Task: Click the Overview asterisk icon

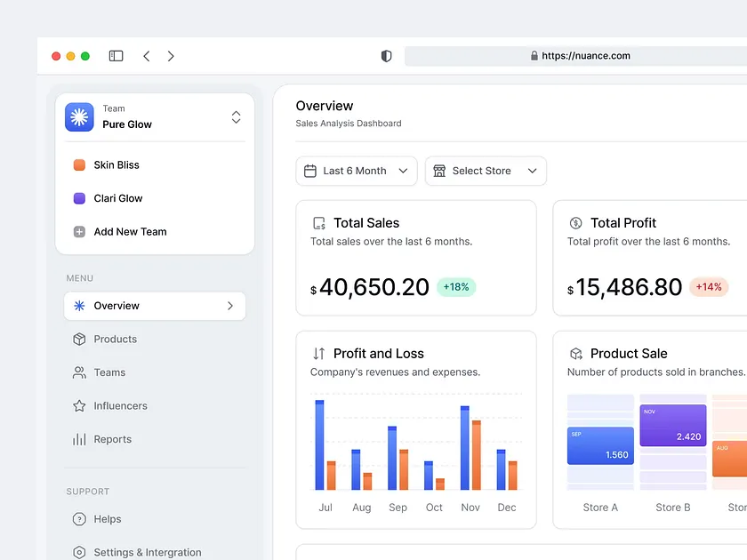Action: pyautogui.click(x=79, y=306)
